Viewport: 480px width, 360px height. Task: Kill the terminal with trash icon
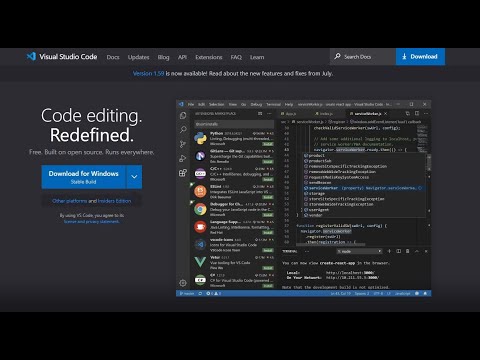[407, 251]
